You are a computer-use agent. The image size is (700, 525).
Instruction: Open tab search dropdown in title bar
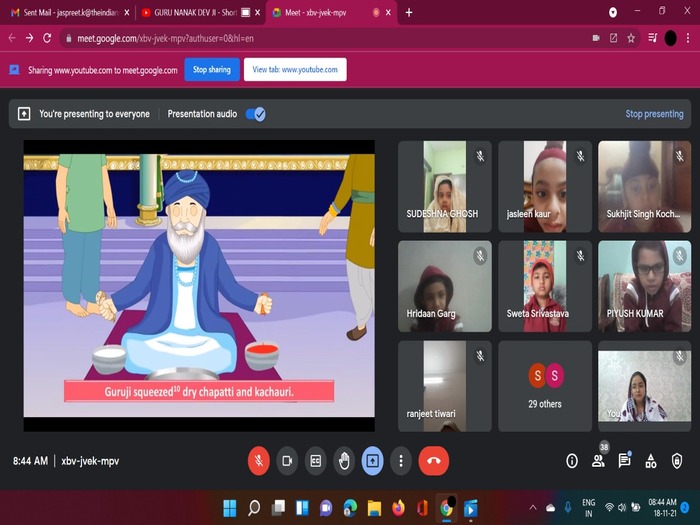(x=613, y=12)
